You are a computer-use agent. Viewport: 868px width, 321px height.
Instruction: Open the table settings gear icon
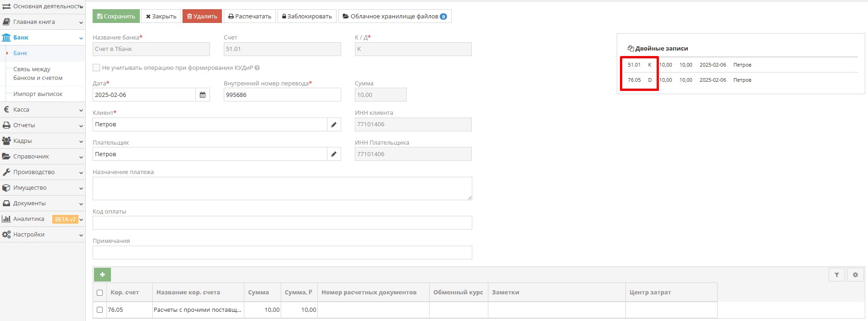(855, 275)
